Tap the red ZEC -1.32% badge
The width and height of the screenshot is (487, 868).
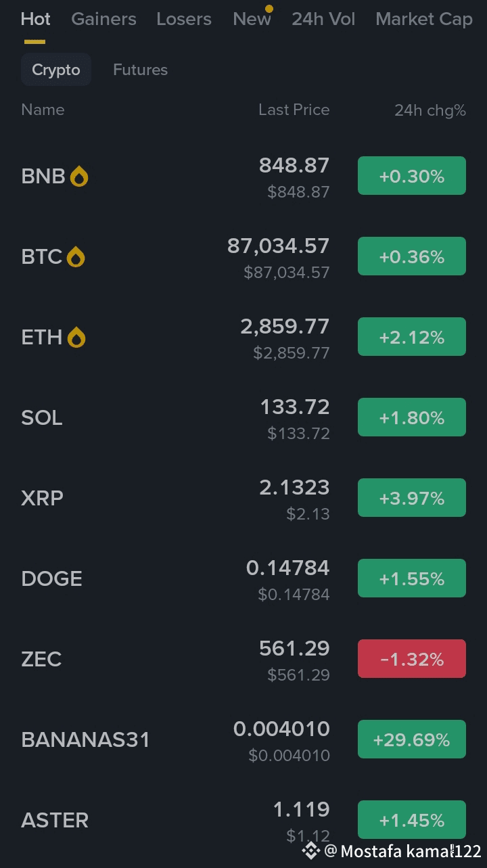coord(412,659)
